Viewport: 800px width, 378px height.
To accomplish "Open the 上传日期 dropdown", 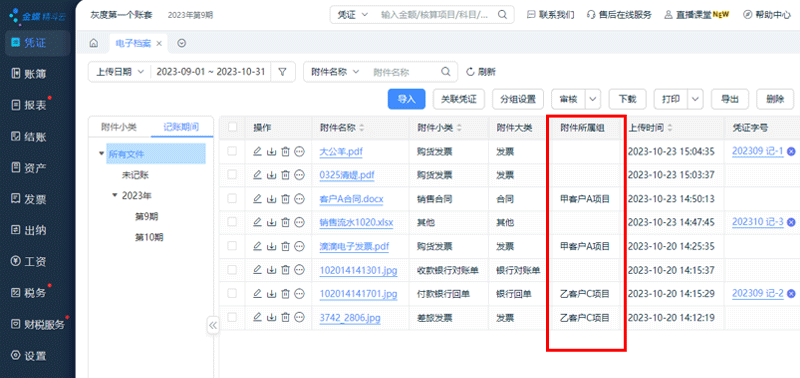I will click(120, 72).
